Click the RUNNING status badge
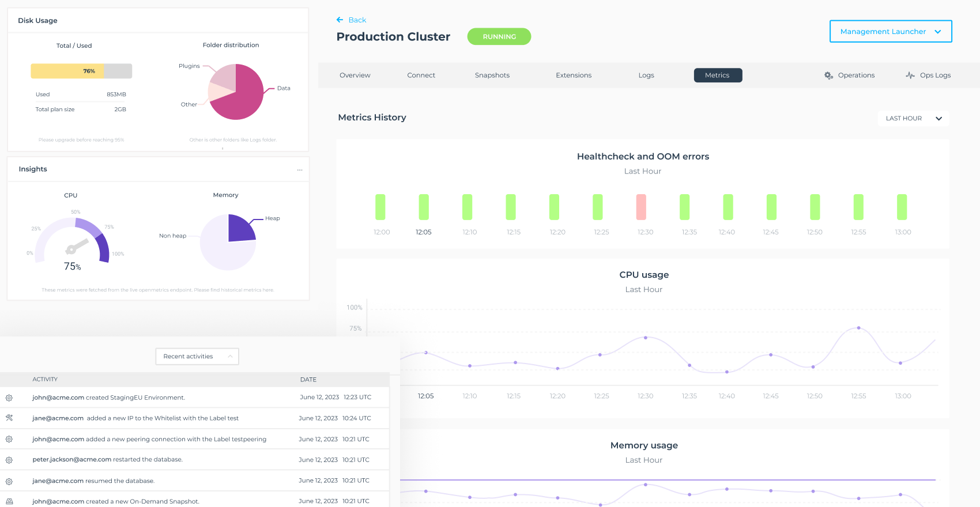 click(499, 37)
